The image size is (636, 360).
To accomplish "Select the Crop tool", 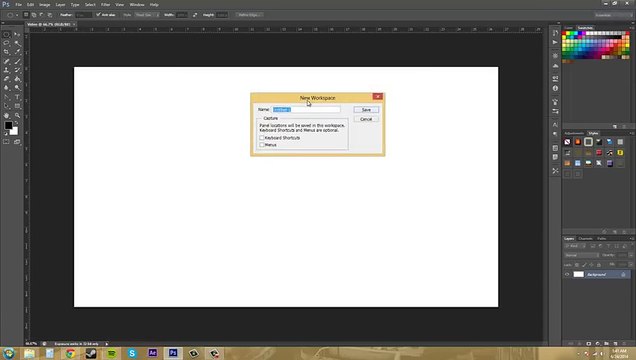I will coord(6,52).
